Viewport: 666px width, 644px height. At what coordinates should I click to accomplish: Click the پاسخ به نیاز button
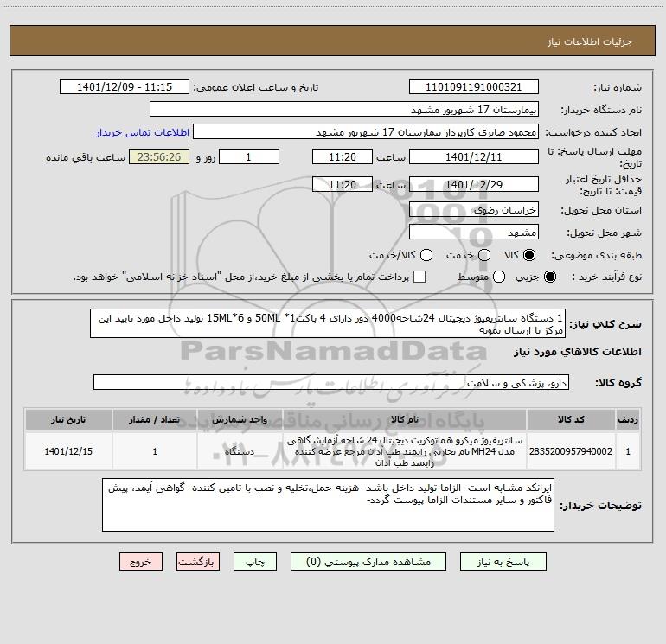point(503,562)
